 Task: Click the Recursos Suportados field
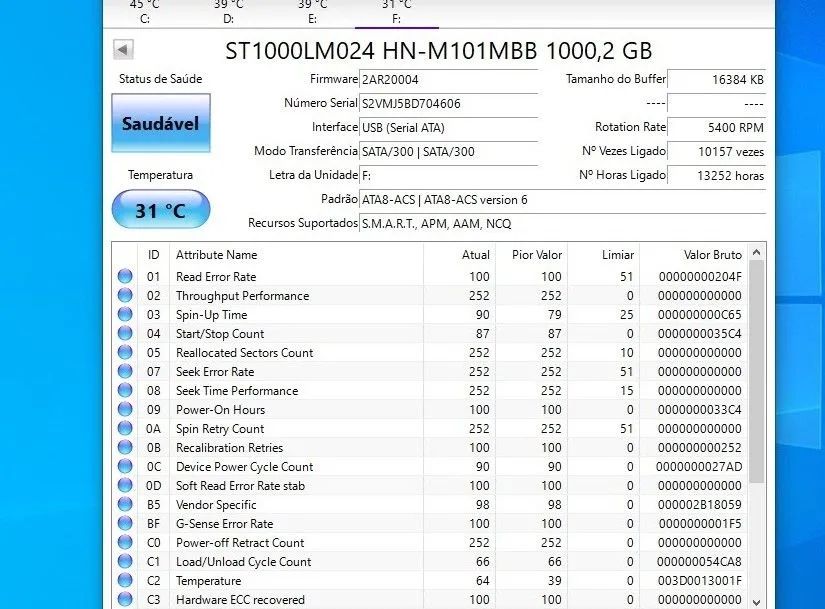pyautogui.click(x=562, y=224)
